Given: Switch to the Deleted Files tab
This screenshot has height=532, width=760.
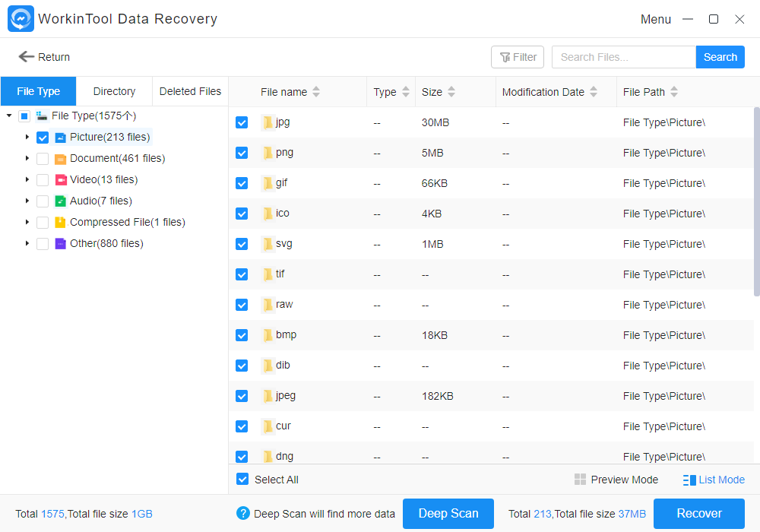Looking at the screenshot, I should click(190, 91).
